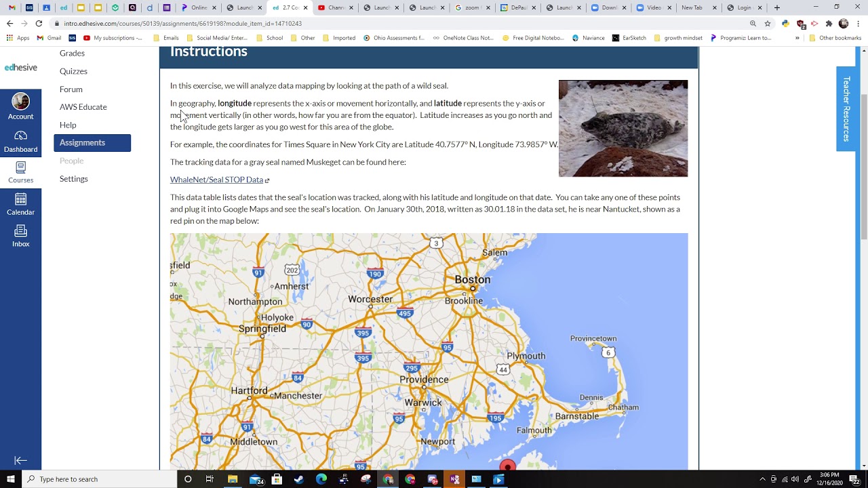Viewport: 868px width, 488px height.
Task: Click the red pin on the map
Action: [x=507, y=465]
